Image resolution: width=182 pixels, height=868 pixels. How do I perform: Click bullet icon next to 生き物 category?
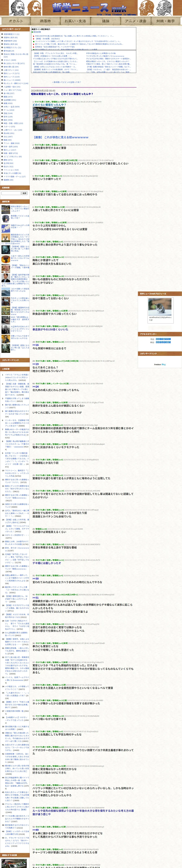click(2, 163)
